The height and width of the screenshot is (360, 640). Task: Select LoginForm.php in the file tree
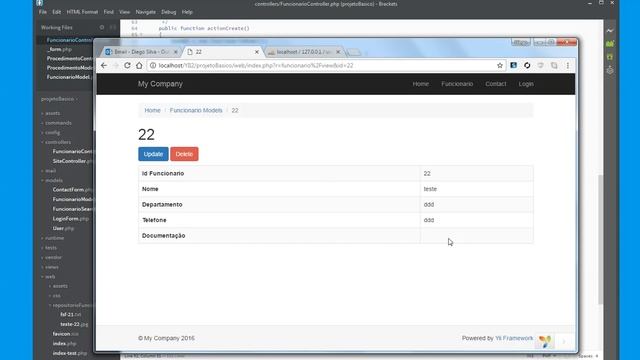click(71, 219)
